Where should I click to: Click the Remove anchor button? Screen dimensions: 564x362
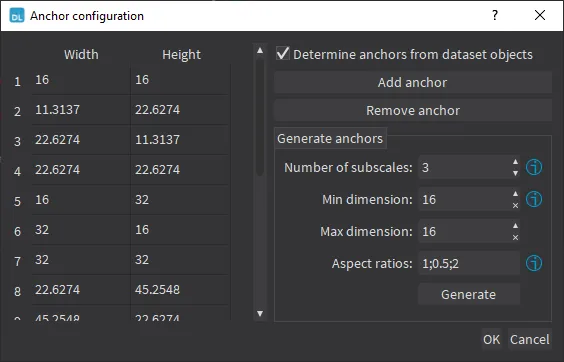(413, 110)
